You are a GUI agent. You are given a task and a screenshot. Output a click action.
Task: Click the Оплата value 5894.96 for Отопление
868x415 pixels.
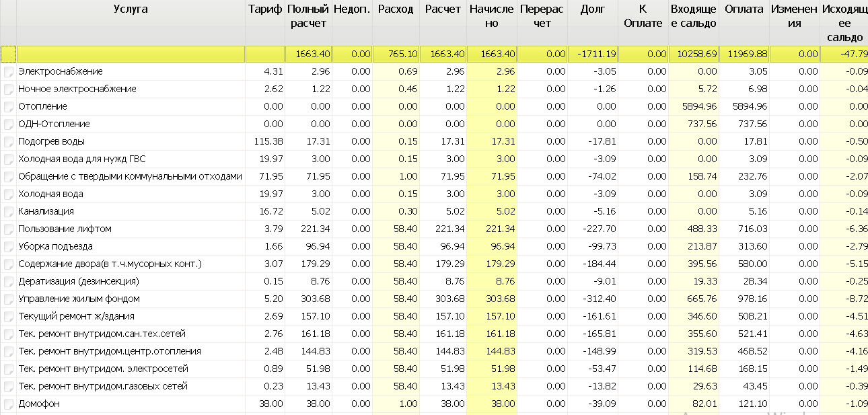click(744, 106)
